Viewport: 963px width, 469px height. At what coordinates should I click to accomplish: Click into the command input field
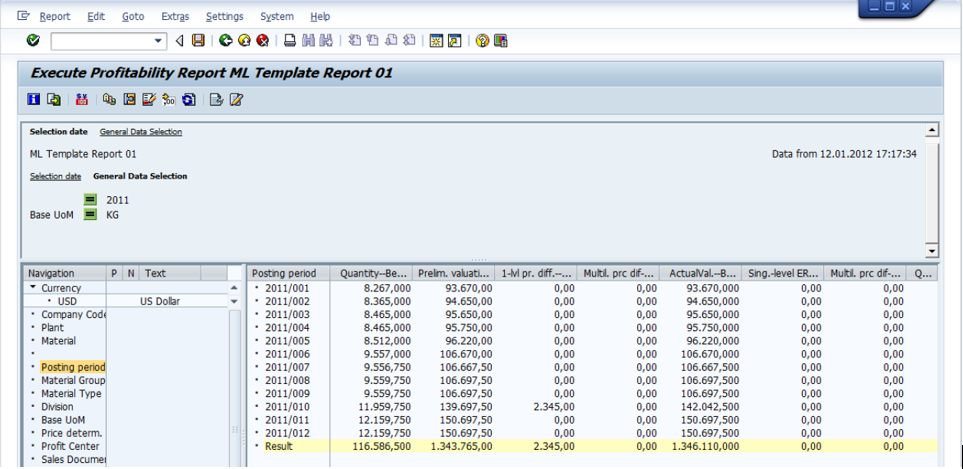click(101, 41)
